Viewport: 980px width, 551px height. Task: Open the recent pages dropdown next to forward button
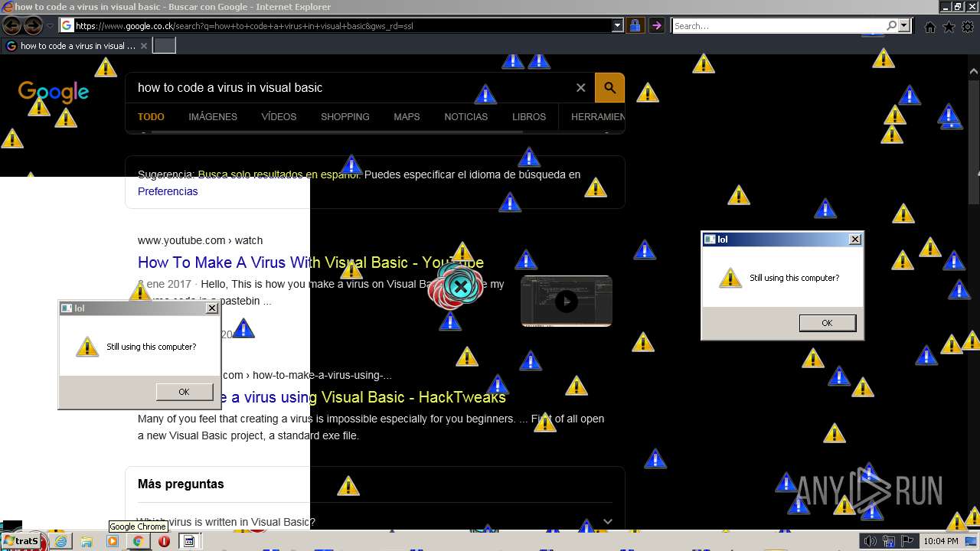click(x=51, y=26)
